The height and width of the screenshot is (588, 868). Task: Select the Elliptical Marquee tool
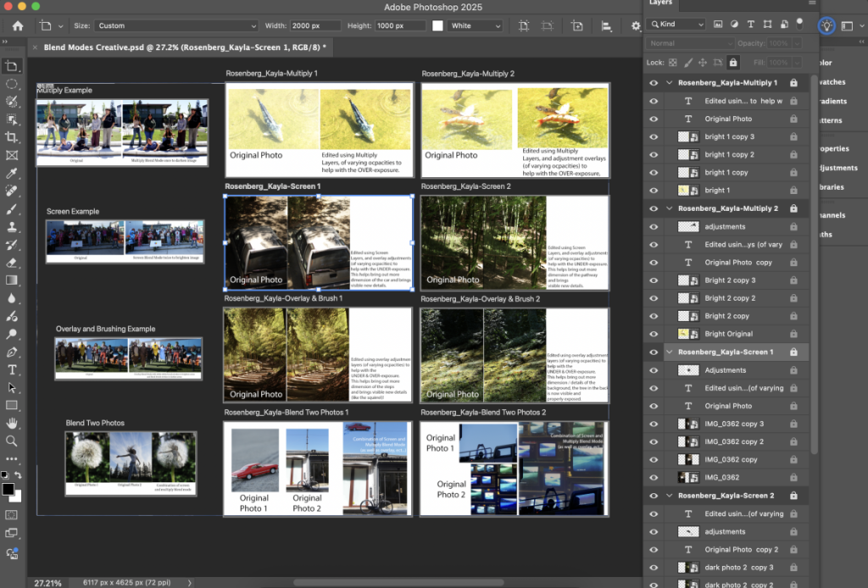click(x=11, y=84)
